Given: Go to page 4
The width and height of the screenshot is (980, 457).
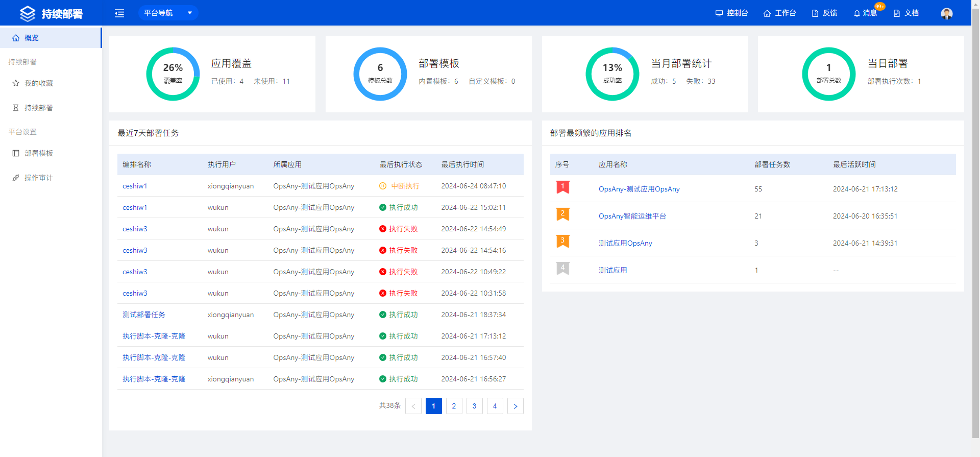Looking at the screenshot, I should pos(495,406).
